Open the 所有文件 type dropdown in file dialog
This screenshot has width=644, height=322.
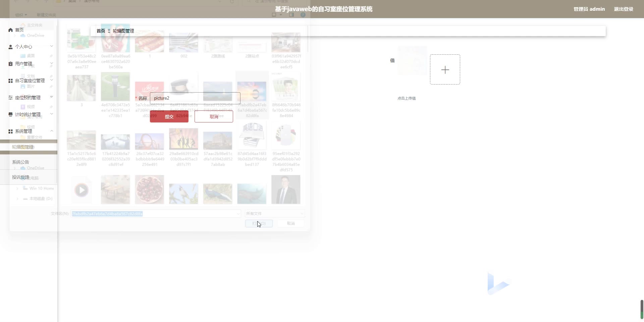point(275,214)
